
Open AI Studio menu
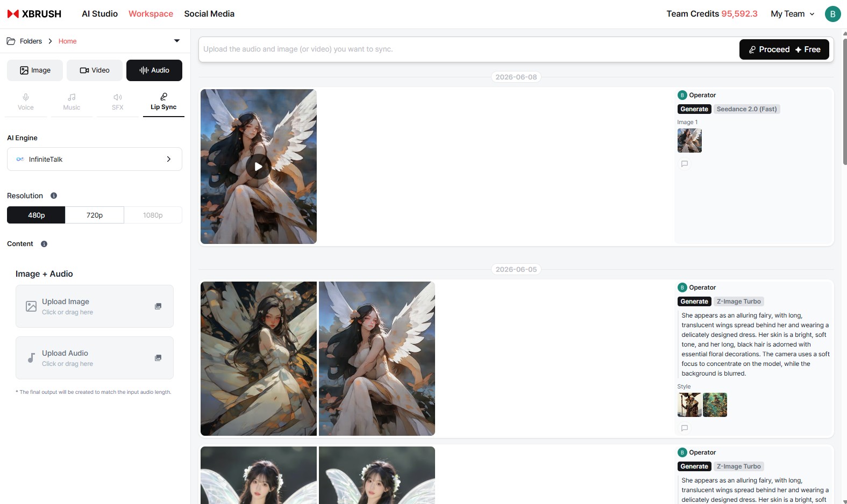coord(99,14)
